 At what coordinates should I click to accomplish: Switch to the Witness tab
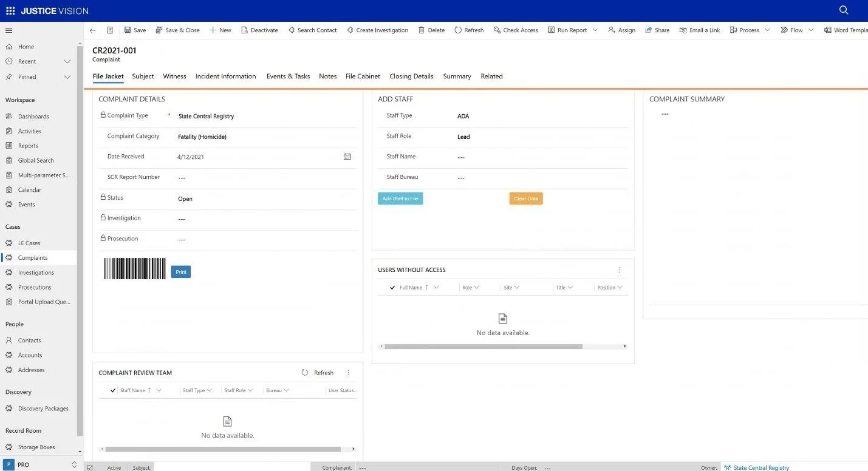[x=174, y=76]
